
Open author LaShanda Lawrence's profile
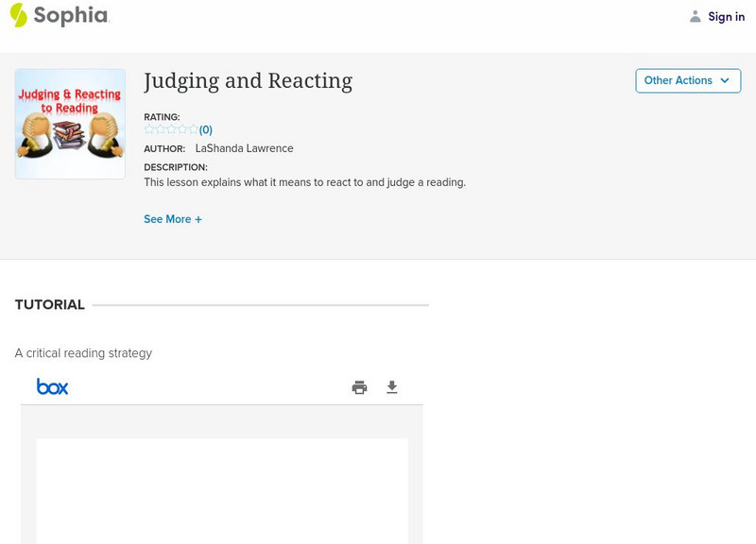click(x=244, y=148)
